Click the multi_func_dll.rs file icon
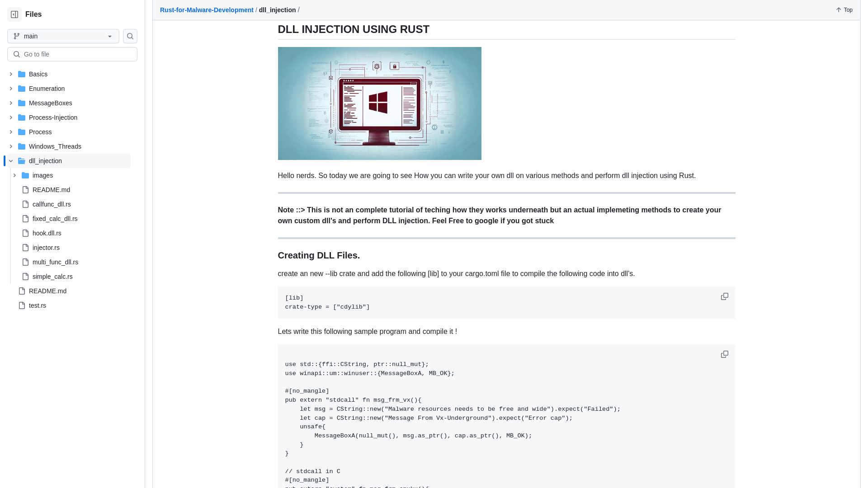868x488 pixels. click(x=25, y=262)
